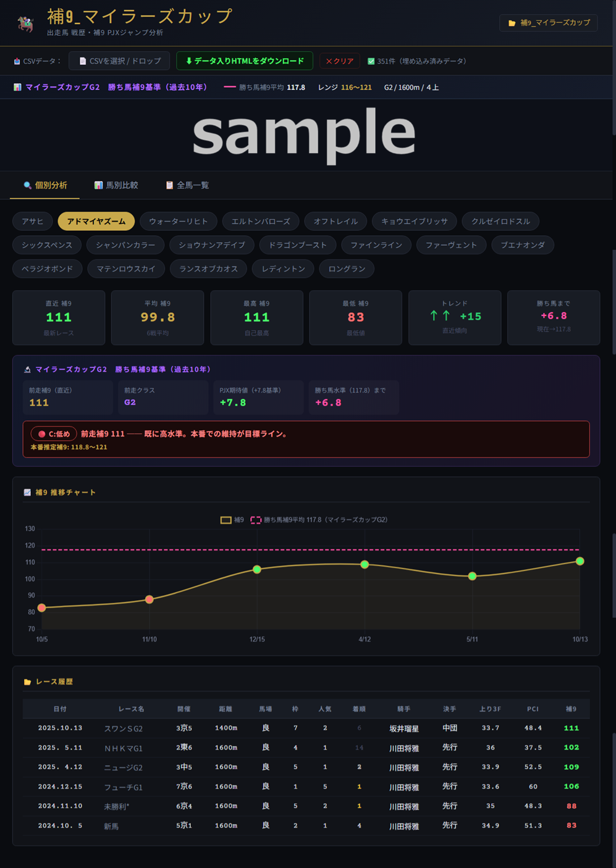Toggle the 補9 legend swatch in chart
Viewport: 616px width, 868px height.
click(x=226, y=520)
